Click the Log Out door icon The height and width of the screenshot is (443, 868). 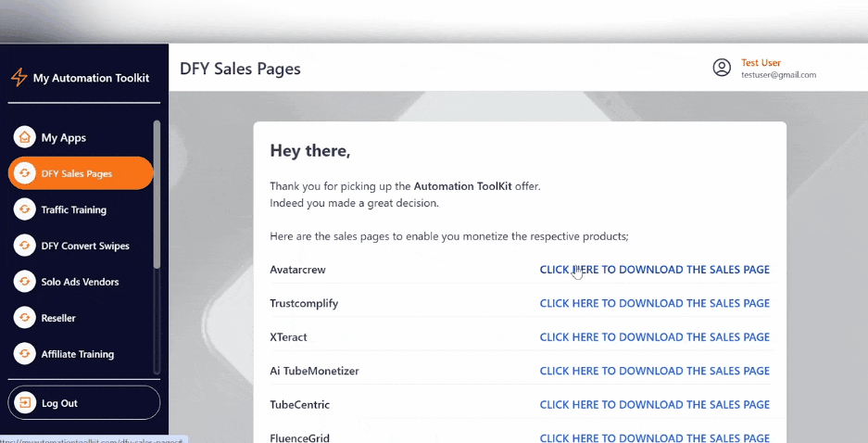[x=25, y=402]
